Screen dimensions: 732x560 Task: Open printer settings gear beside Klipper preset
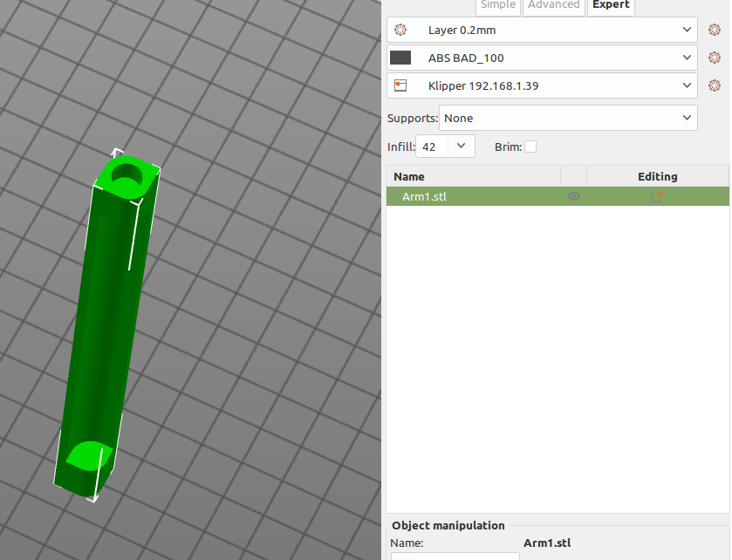click(x=715, y=85)
